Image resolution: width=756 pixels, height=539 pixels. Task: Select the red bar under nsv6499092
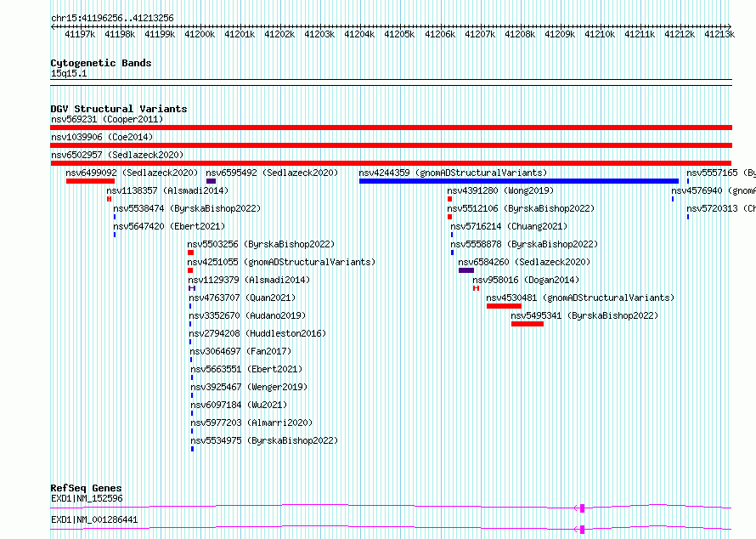90,181
